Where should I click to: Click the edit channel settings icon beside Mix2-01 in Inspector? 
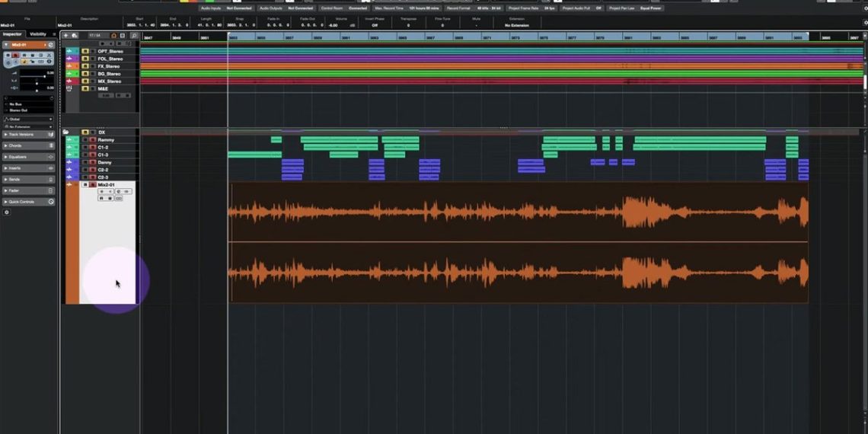pos(51,45)
